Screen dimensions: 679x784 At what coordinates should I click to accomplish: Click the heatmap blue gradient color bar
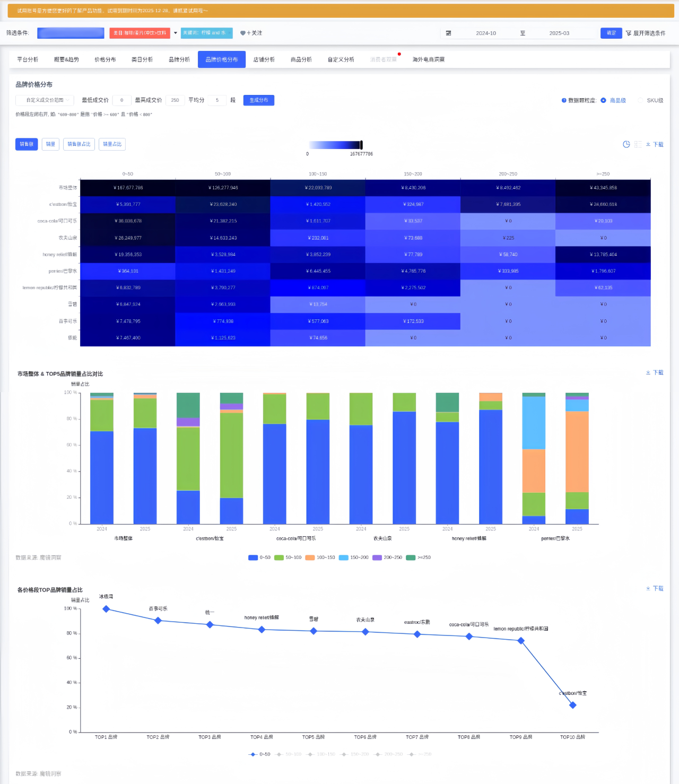[x=334, y=145]
